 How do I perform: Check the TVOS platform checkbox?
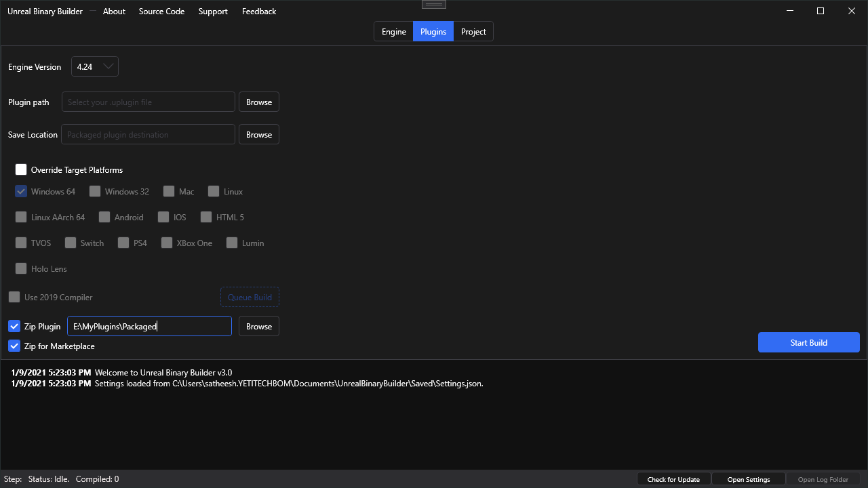pyautogui.click(x=21, y=243)
